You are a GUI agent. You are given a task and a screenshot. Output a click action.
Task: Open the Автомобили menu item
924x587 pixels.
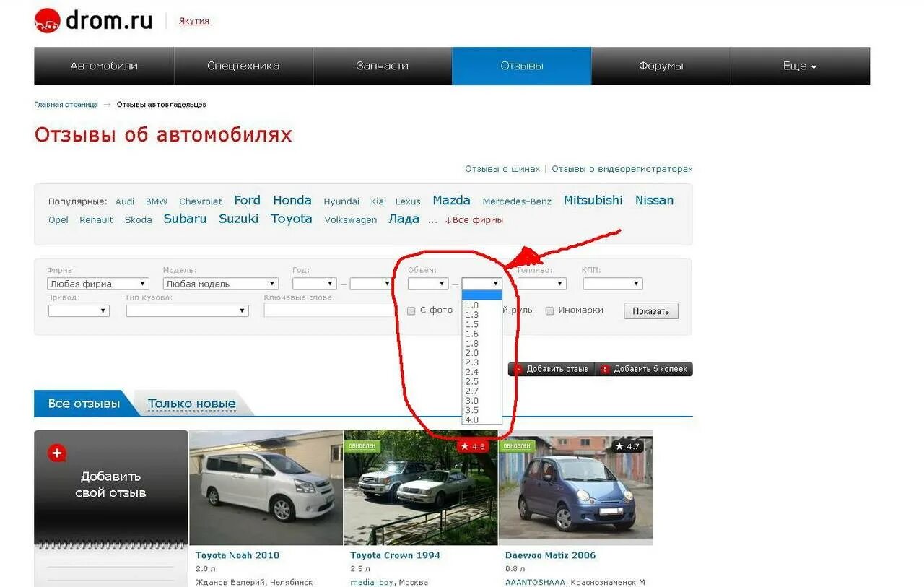coord(104,66)
